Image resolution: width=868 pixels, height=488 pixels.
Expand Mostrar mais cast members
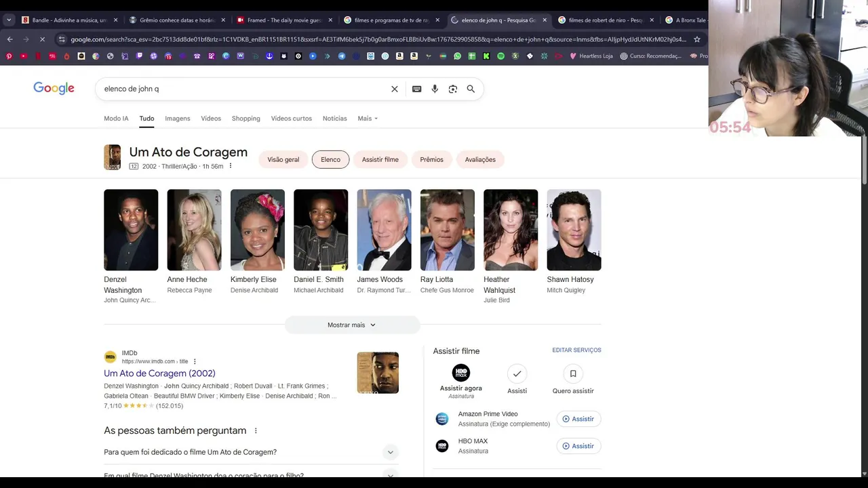[352, 325]
